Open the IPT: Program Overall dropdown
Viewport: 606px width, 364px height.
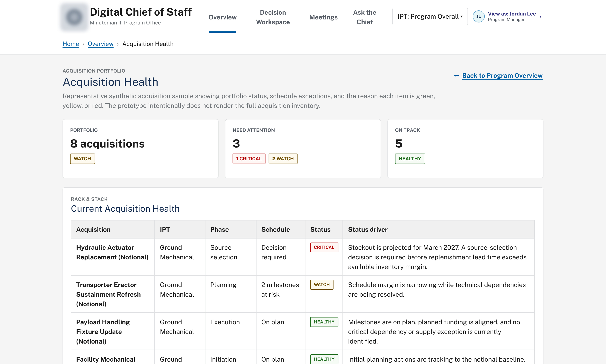pyautogui.click(x=430, y=16)
